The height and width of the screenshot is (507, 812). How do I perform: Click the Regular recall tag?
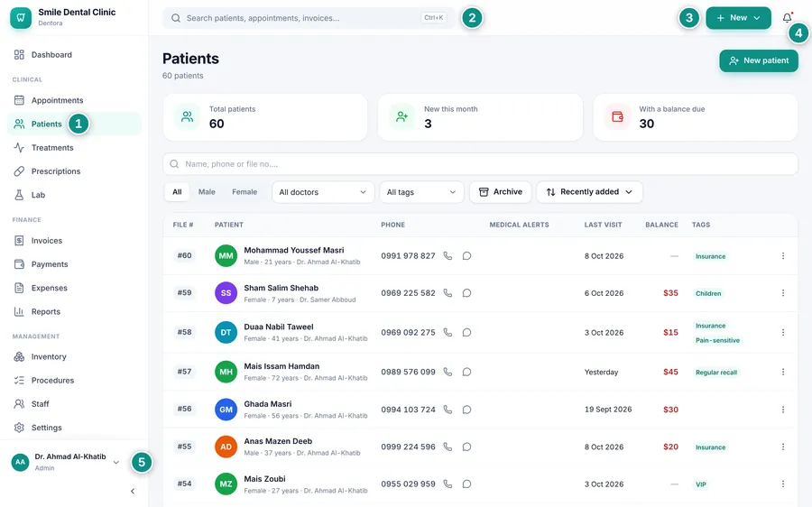pos(716,373)
